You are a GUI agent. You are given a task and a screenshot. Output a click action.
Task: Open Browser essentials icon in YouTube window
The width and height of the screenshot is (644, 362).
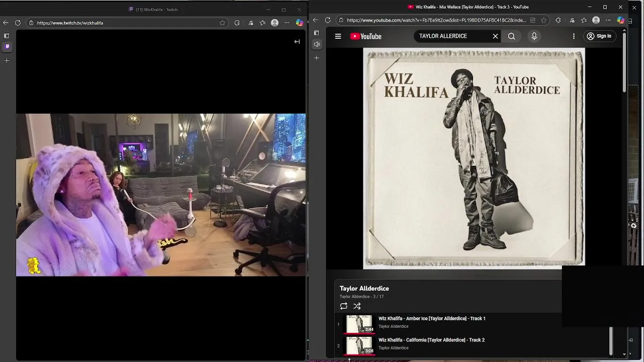pyautogui.click(x=572, y=20)
